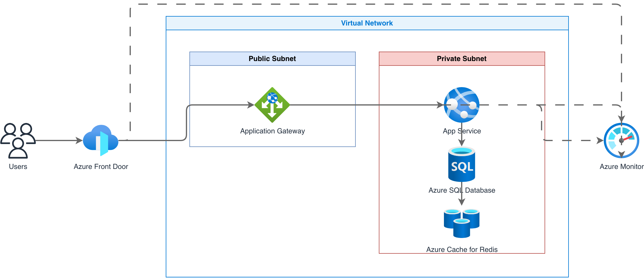Click the "Azure Front Door" text label

(101, 167)
